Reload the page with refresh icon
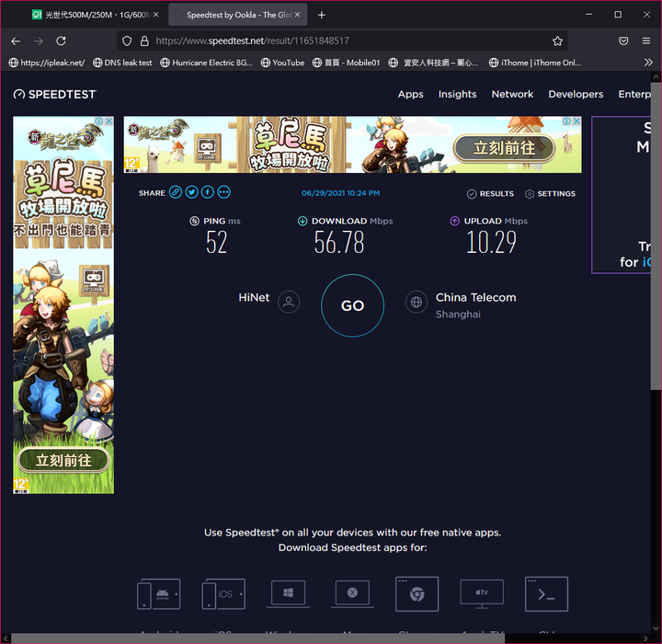This screenshot has height=644, width=662. pos(62,41)
